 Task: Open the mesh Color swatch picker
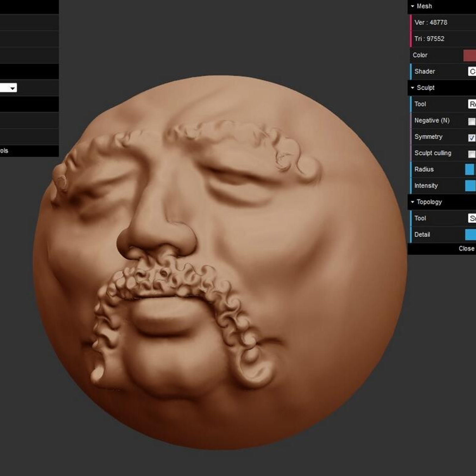[x=470, y=55]
